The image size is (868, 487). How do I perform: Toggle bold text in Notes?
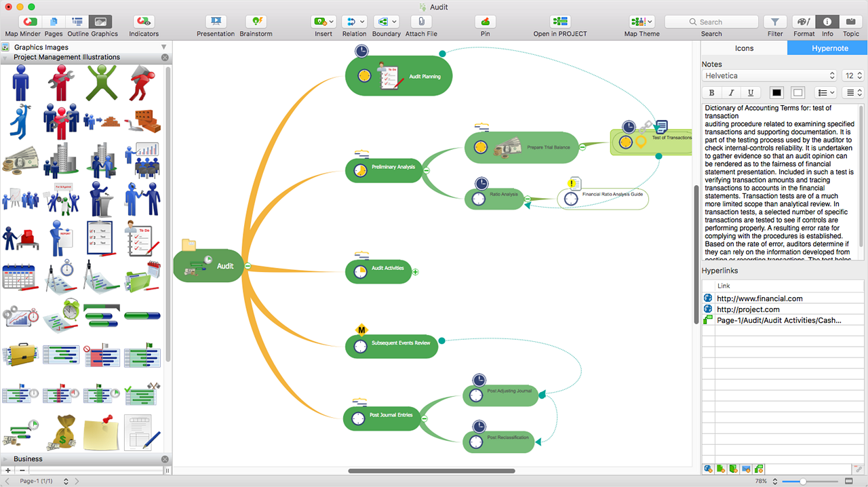(x=711, y=93)
